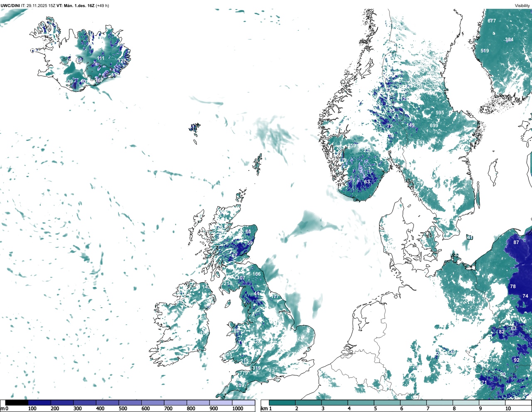Click the '1000' legend tick label
This screenshot has width=532, height=412.
pos(238,409)
